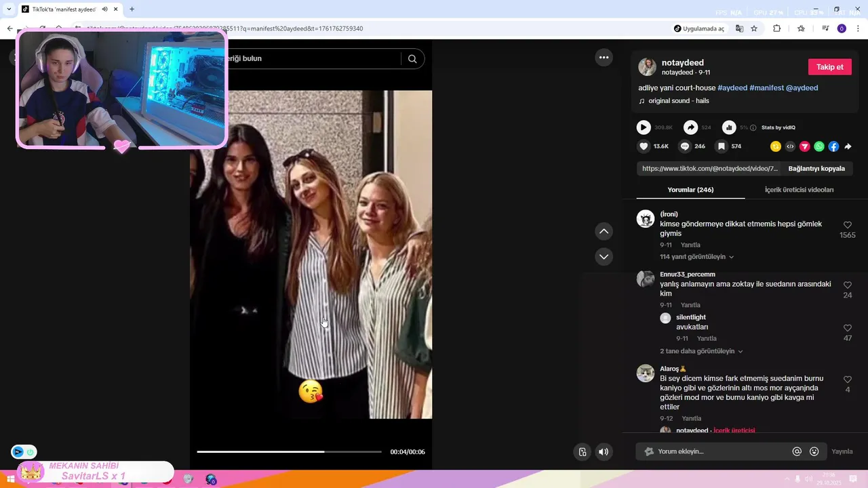This screenshot has width=868, height=488.
Task: Open #aydeed hashtag link
Action: (732, 88)
